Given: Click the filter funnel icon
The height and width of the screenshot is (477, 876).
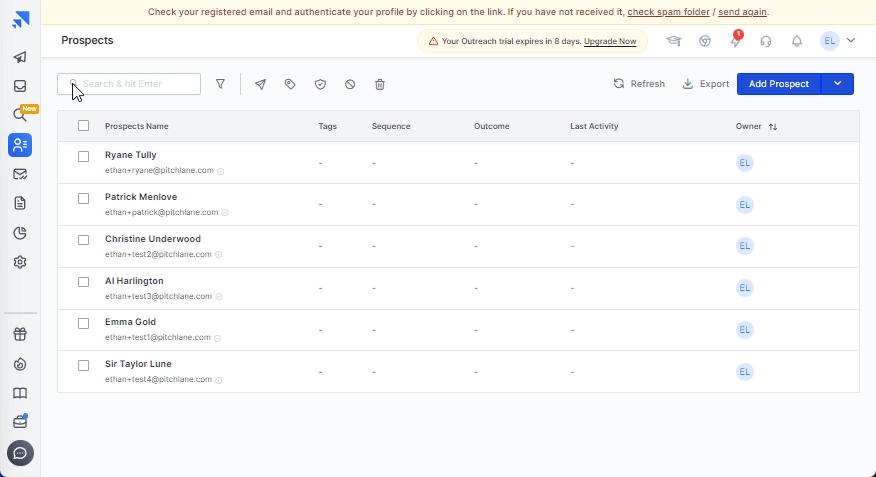Looking at the screenshot, I should tap(220, 84).
